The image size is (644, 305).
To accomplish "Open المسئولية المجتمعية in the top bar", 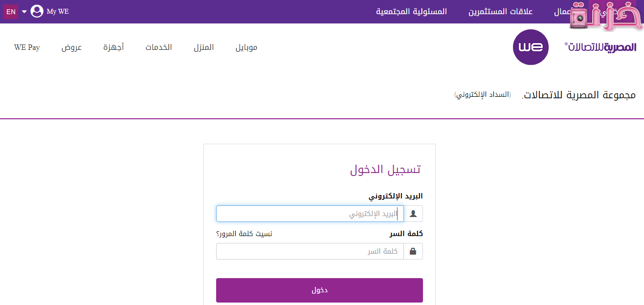I will click(x=412, y=11).
